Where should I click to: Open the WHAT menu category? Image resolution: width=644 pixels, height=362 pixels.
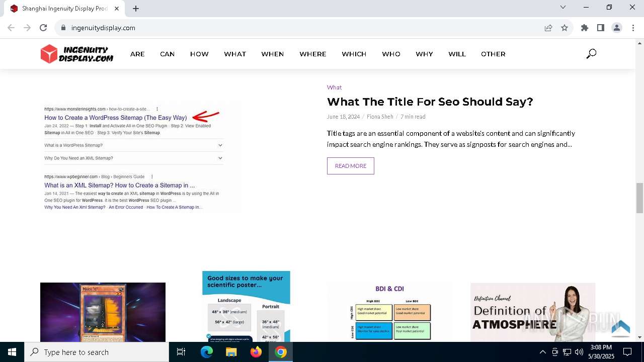[x=235, y=54]
